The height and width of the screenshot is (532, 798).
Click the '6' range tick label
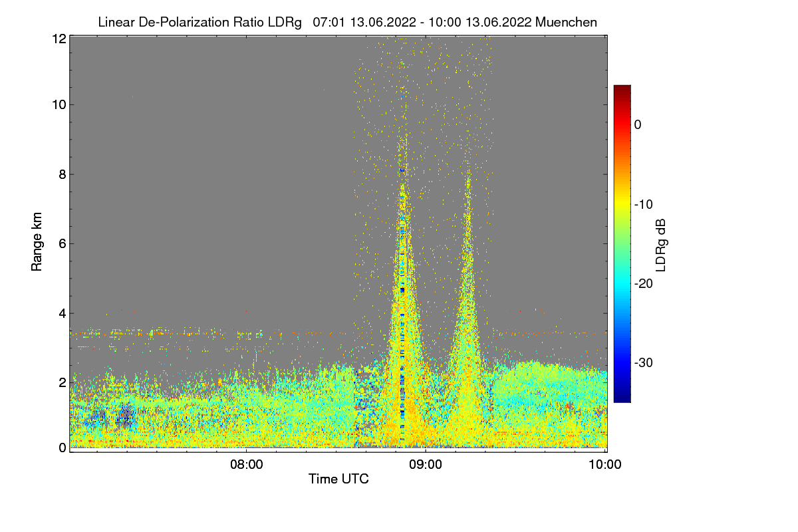click(x=62, y=243)
